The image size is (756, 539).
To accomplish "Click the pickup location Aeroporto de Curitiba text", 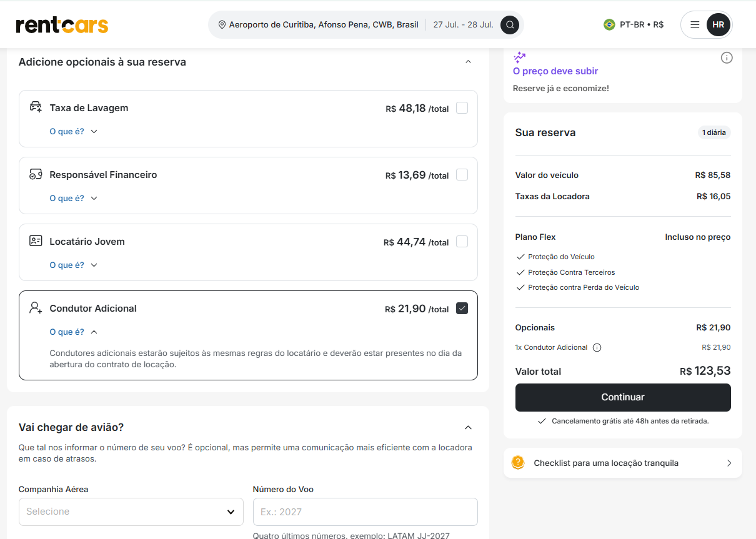I will pyautogui.click(x=324, y=25).
